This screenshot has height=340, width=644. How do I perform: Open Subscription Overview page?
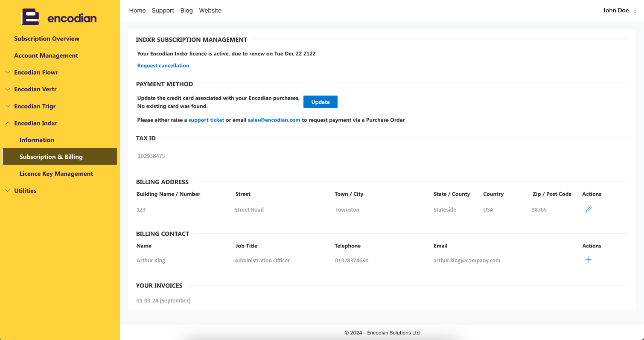point(47,39)
